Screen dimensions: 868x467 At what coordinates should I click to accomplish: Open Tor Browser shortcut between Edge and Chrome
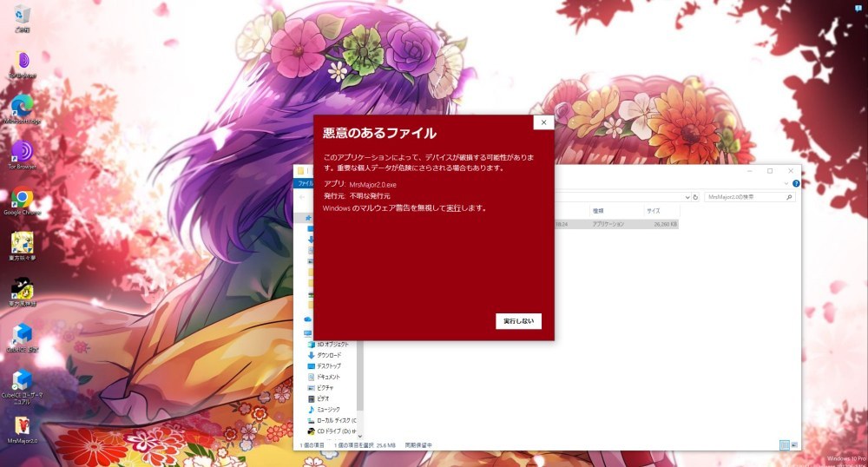[23, 155]
